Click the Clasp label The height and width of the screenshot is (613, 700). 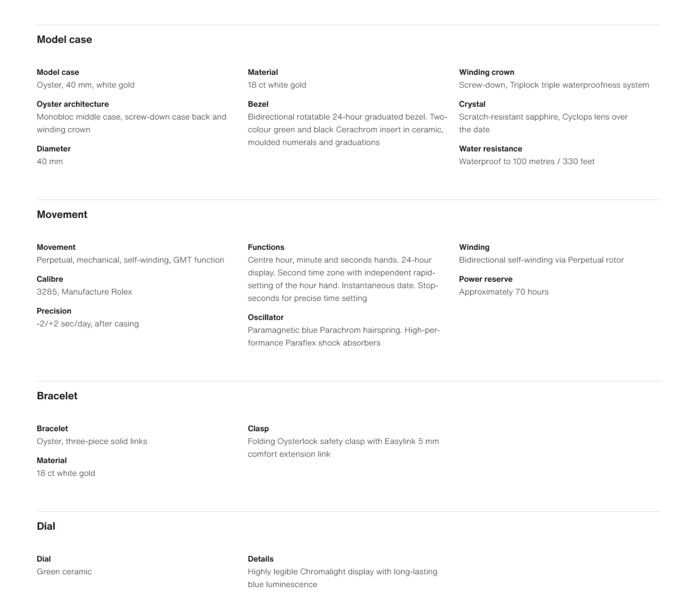click(258, 428)
